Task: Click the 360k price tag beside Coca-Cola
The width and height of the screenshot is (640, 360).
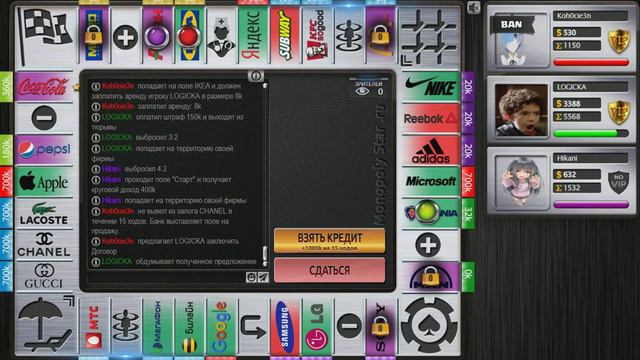Action: click(x=7, y=87)
